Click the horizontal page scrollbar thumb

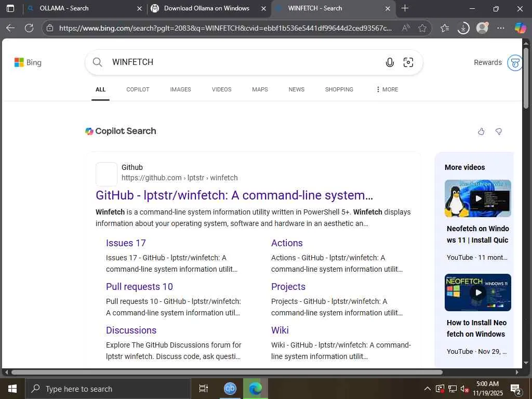click(x=227, y=372)
